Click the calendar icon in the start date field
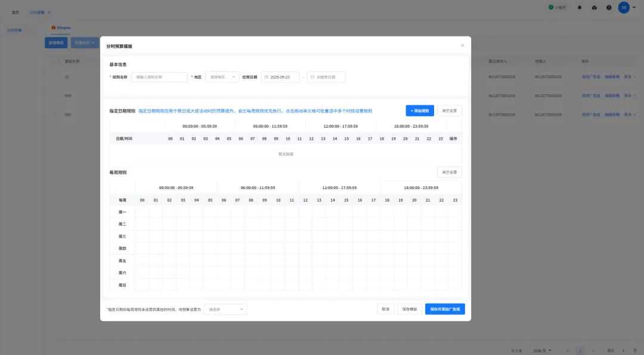 tap(266, 77)
